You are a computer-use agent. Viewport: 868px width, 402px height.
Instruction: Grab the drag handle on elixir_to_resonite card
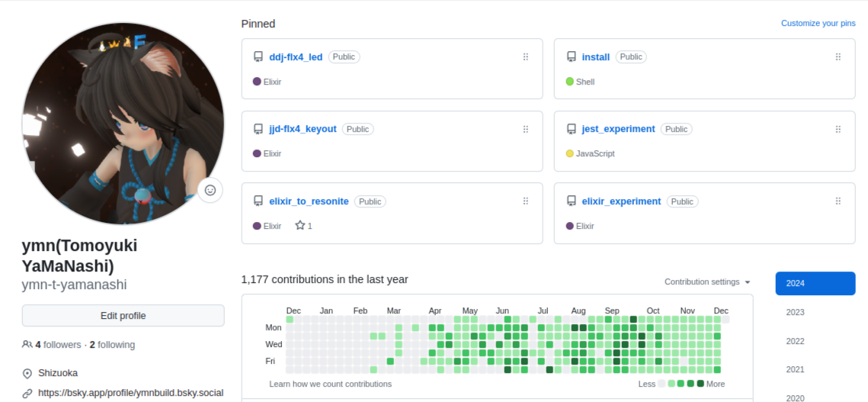[x=525, y=201]
